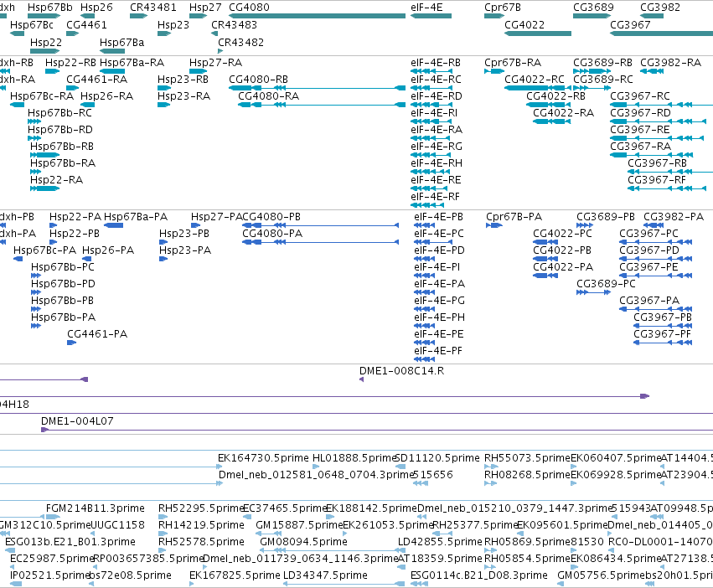Click protein CG3689-PC
This screenshot has height=588, width=713.
point(606,284)
